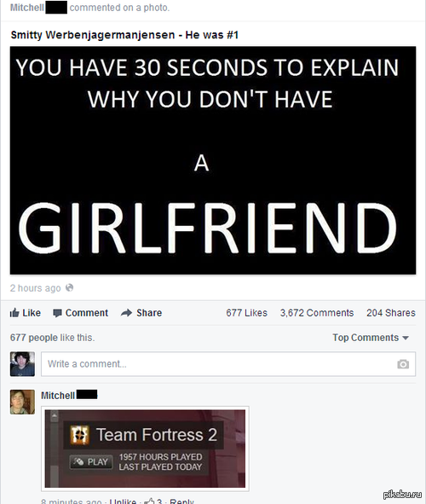
Task: Click the globe privacy icon
Action: click(69, 287)
